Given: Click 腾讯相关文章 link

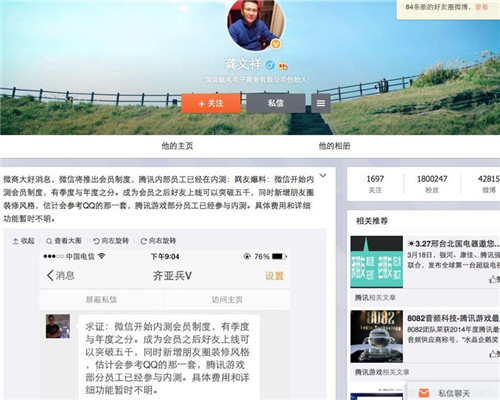Looking at the screenshot, I should (375, 297).
